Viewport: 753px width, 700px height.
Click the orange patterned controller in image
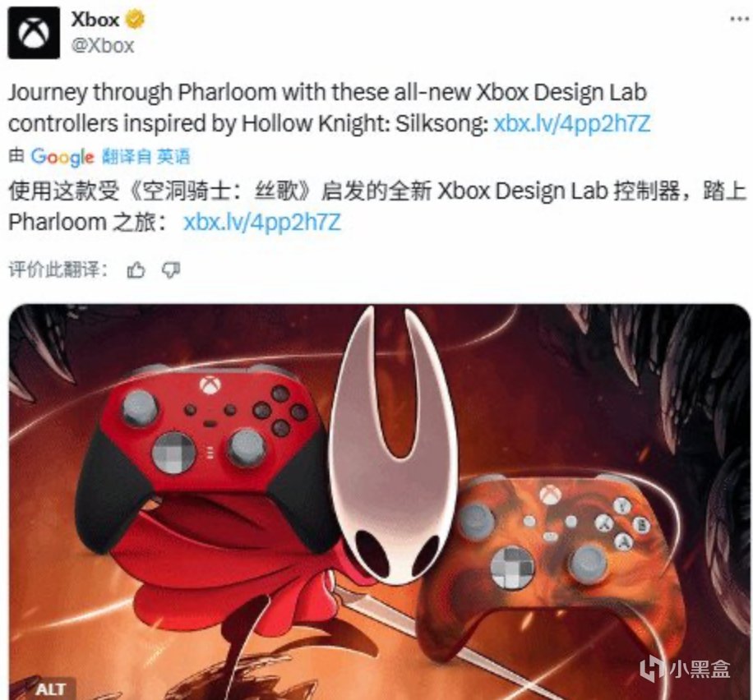(x=552, y=552)
